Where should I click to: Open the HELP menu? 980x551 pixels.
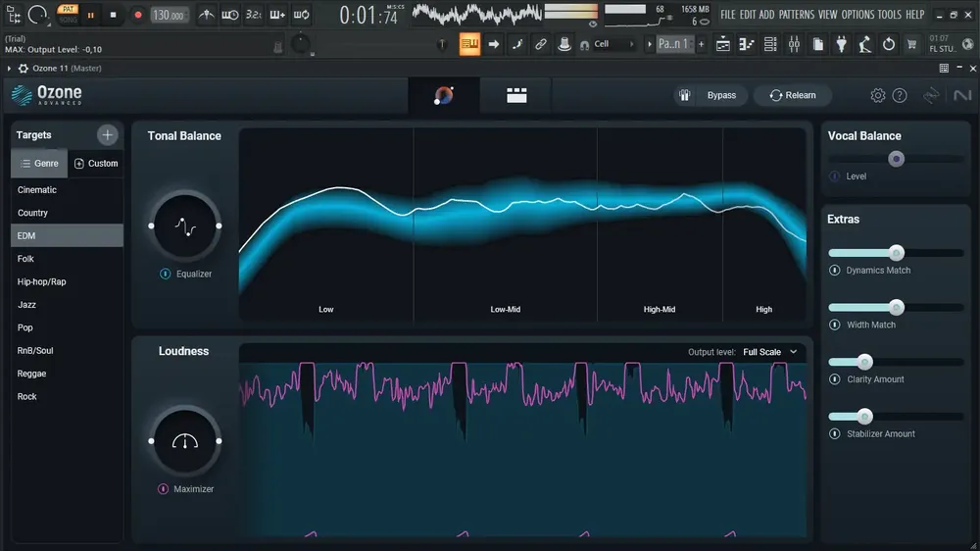[x=914, y=15]
